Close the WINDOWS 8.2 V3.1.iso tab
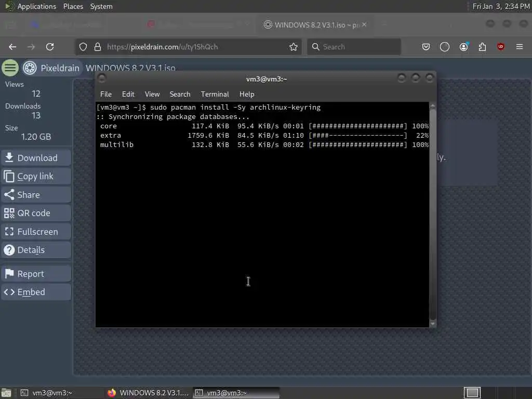Screen dimensions: 532x399 (x=364, y=25)
